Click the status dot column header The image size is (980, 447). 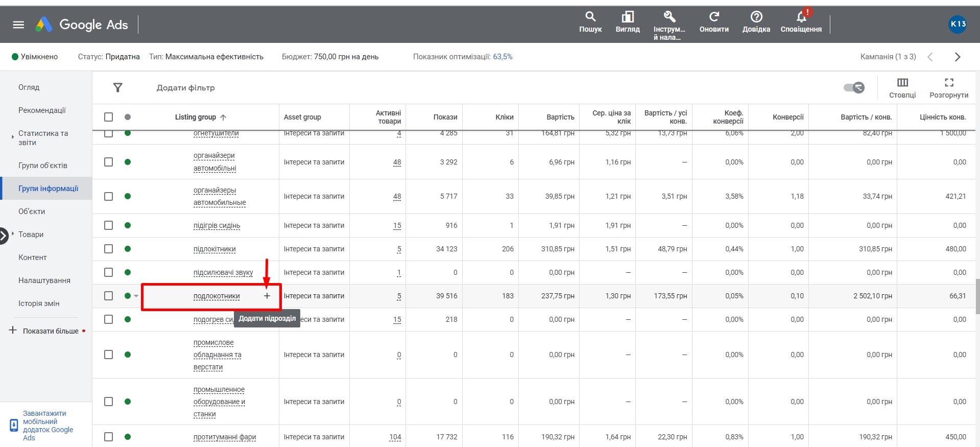[128, 117]
